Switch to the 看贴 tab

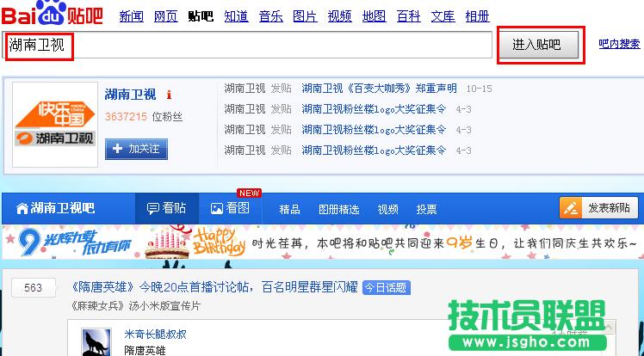[x=167, y=209]
